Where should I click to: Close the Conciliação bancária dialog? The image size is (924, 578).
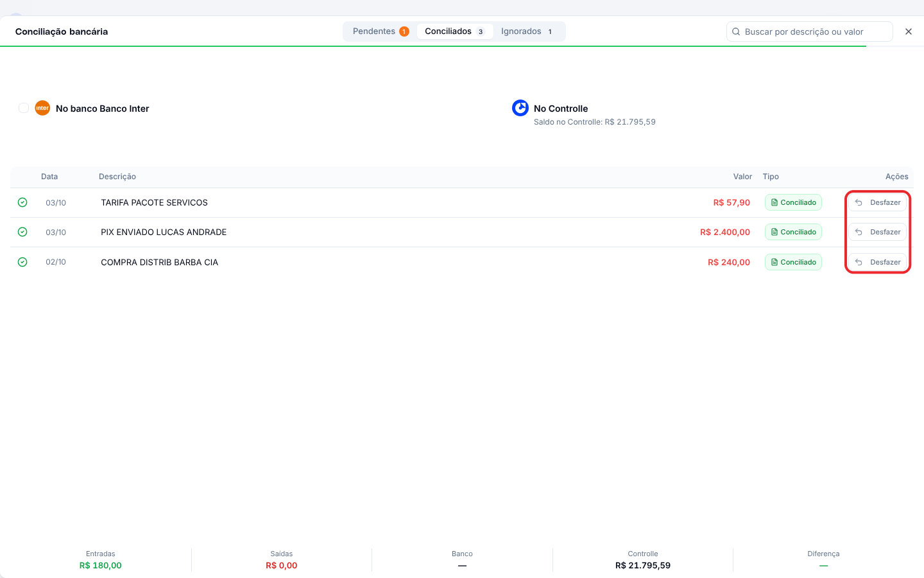coord(909,31)
